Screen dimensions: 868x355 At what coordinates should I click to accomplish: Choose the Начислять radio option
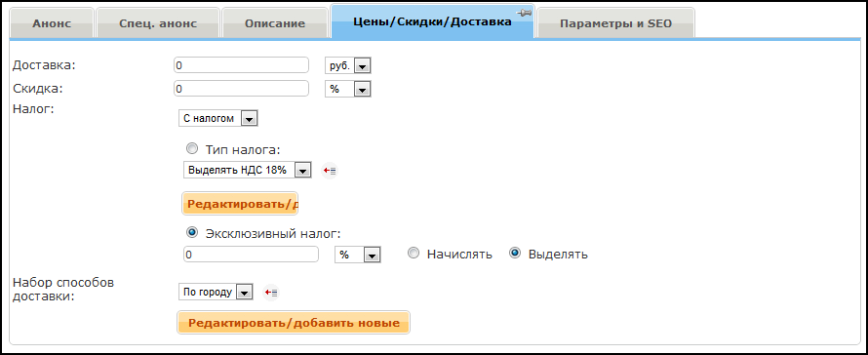pos(413,254)
